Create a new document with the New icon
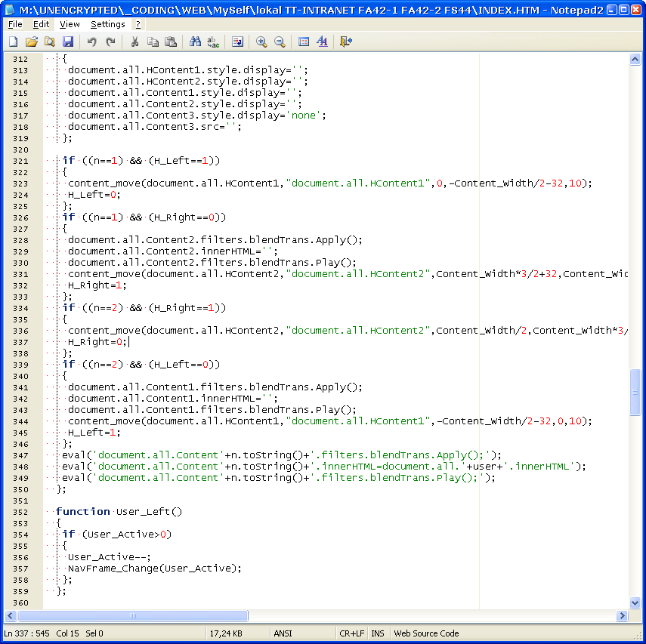The width and height of the screenshot is (646, 644). [x=14, y=42]
